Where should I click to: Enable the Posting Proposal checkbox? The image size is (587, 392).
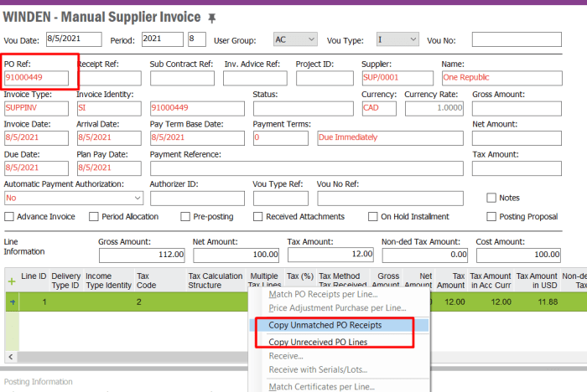[491, 217]
